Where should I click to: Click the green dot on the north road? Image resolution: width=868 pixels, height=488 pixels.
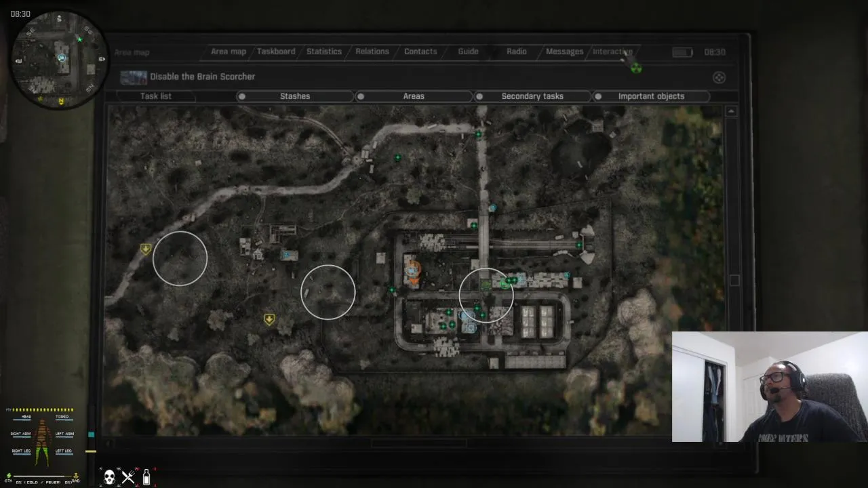click(x=478, y=134)
